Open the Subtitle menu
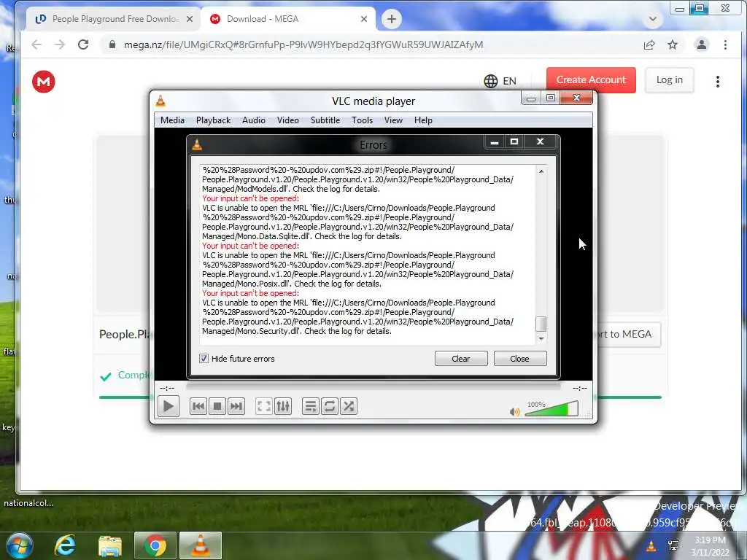Screen dimensions: 747x560 (x=325, y=120)
